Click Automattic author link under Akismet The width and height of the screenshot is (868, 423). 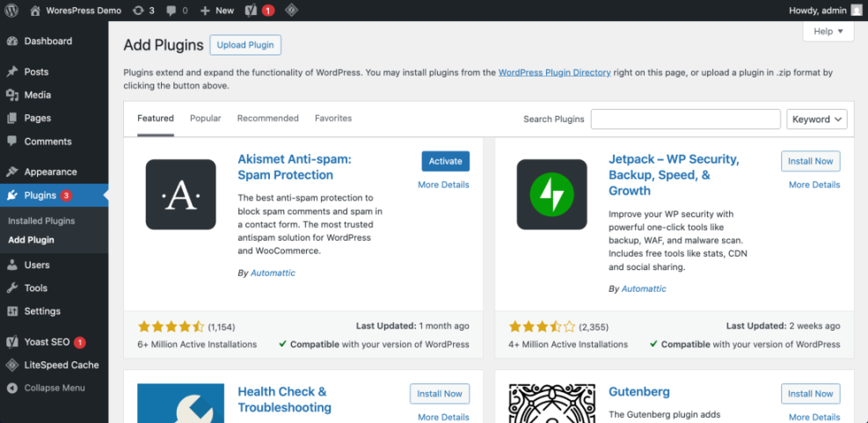273,273
